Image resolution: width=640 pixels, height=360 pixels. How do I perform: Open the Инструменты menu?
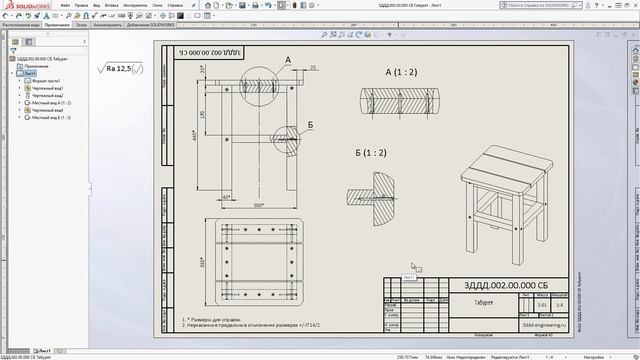click(135, 6)
